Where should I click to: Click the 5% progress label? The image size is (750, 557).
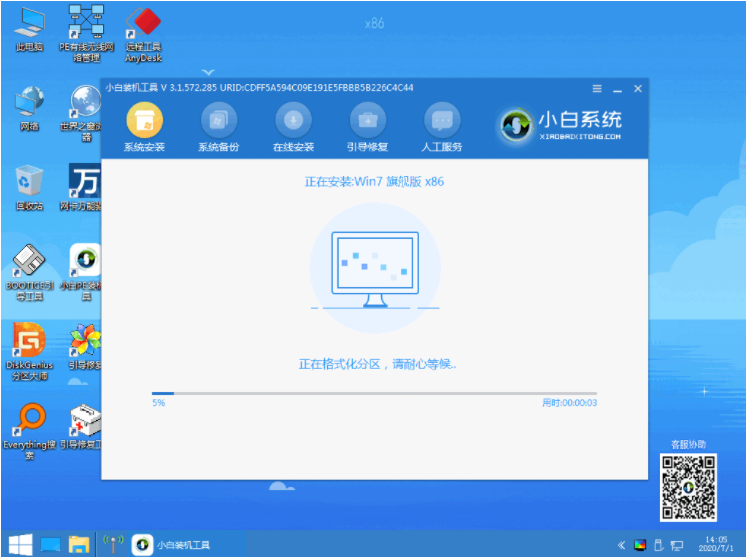click(159, 403)
